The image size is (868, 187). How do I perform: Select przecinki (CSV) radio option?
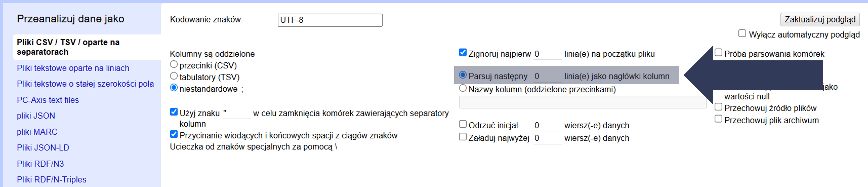174,64
